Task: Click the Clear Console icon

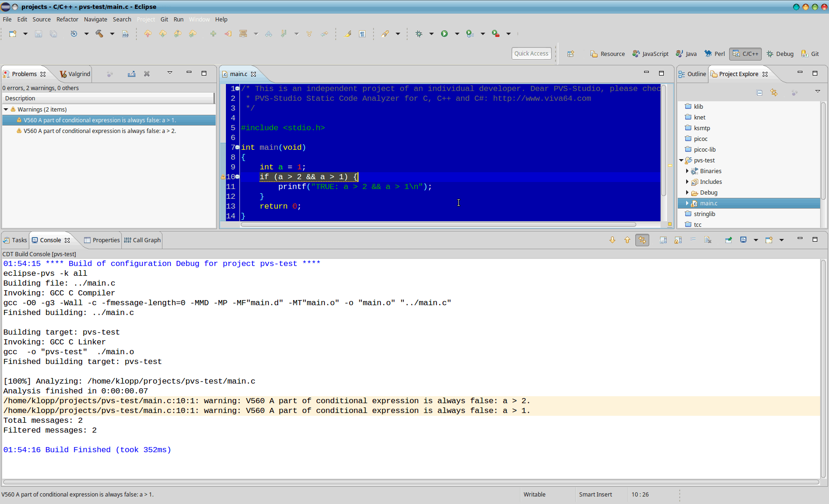Action: 708,240
